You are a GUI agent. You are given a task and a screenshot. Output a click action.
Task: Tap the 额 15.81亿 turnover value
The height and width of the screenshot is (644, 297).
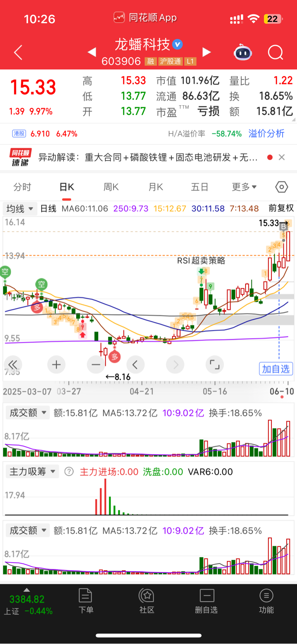click(x=261, y=112)
